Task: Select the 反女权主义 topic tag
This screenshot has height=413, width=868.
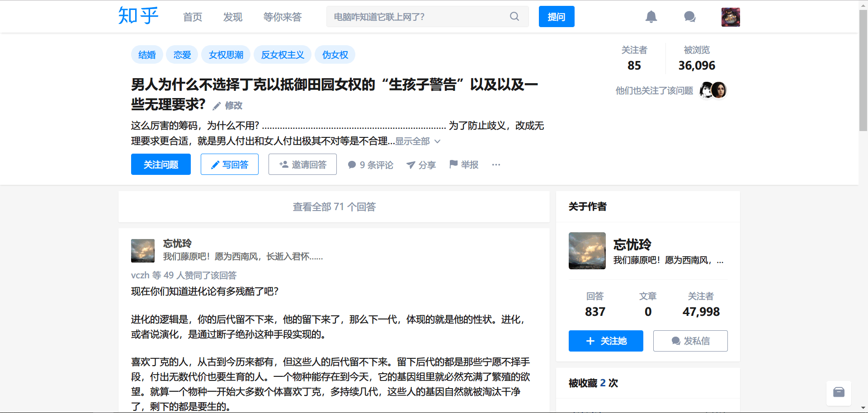Action: tap(283, 55)
